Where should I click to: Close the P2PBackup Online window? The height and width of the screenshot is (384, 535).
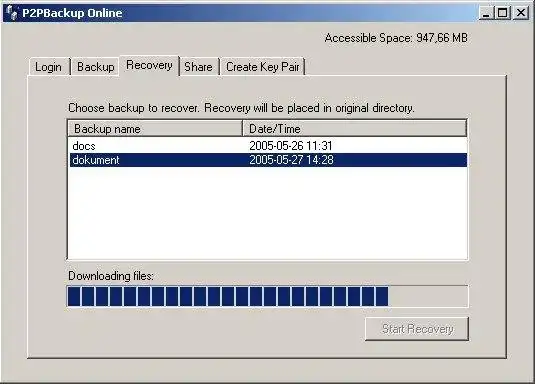coord(521,13)
